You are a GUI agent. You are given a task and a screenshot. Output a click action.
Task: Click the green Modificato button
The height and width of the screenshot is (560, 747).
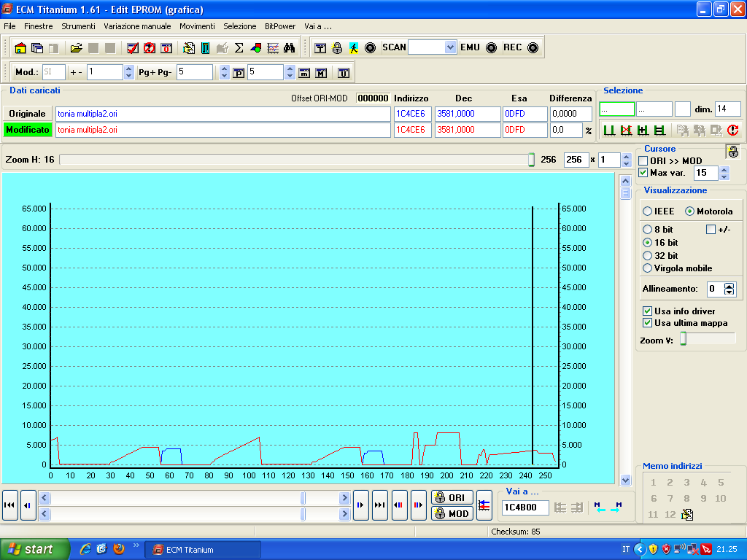(x=28, y=130)
